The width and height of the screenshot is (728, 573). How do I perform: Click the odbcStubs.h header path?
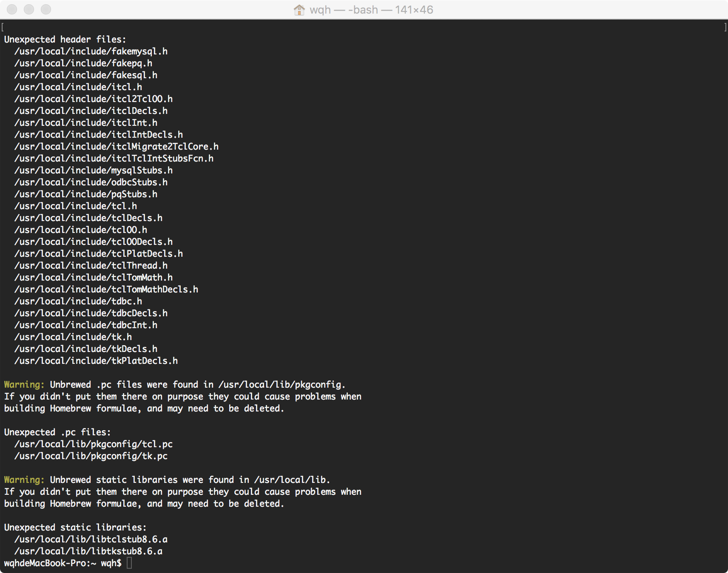click(x=91, y=182)
